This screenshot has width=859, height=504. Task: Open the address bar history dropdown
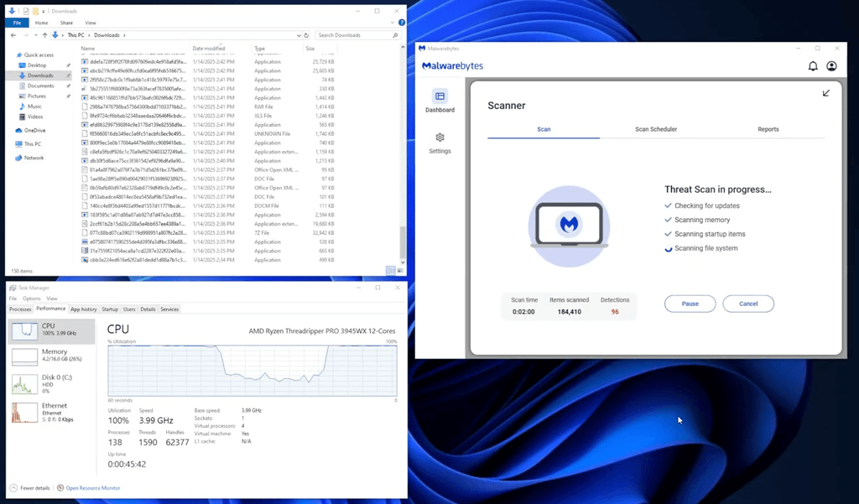pyautogui.click(x=299, y=35)
